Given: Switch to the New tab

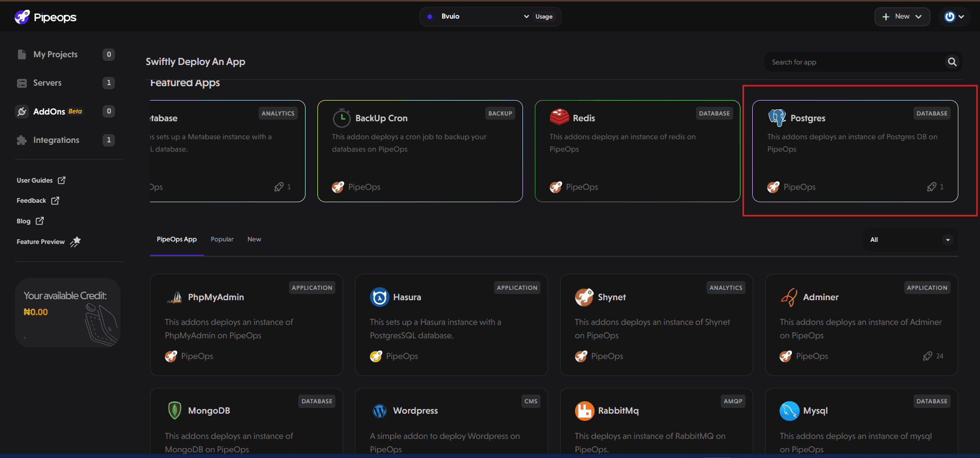Looking at the screenshot, I should point(254,239).
